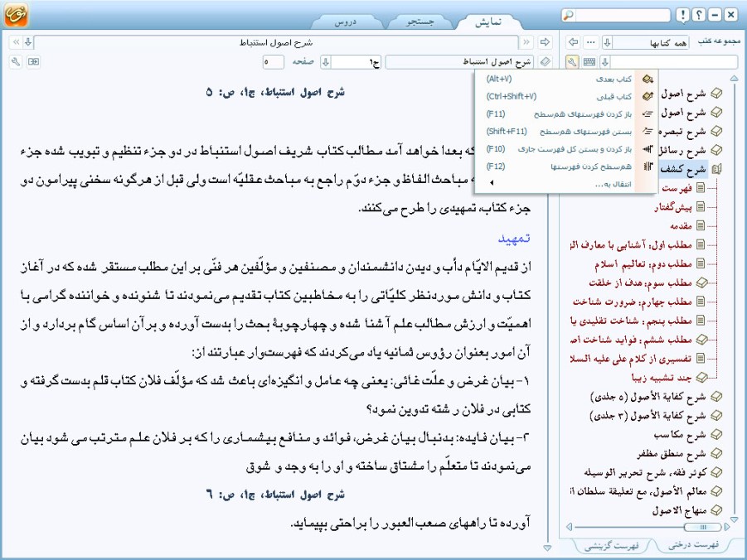Viewport: 747px width, 560px height.
Task: Click the next book icon for کتاب بعدی
Action: click(648, 79)
